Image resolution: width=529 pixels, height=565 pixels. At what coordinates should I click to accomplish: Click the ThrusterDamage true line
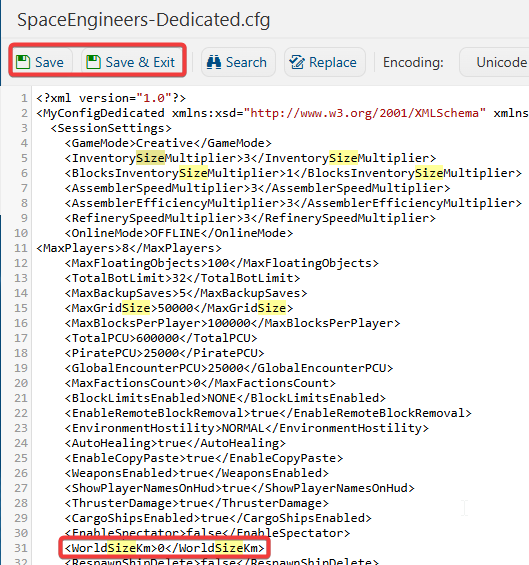click(x=197, y=503)
